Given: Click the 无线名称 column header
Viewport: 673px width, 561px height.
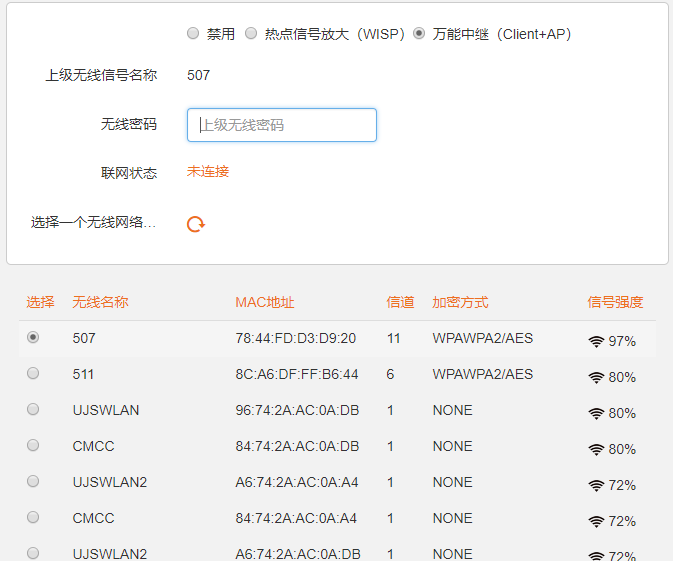Looking at the screenshot, I should coord(100,302).
